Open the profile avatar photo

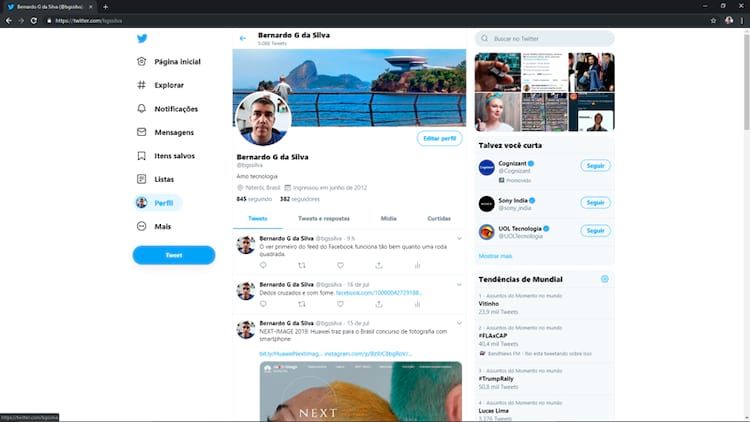[263, 118]
